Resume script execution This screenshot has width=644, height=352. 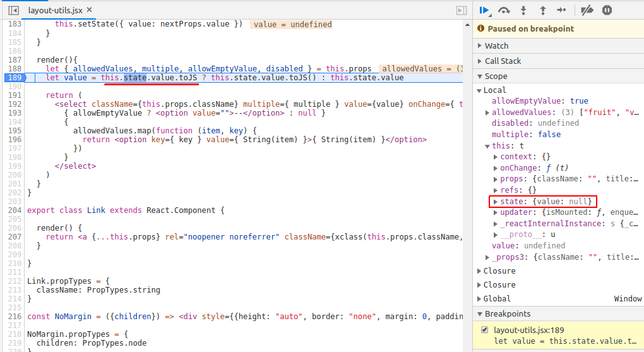pyautogui.click(x=485, y=10)
